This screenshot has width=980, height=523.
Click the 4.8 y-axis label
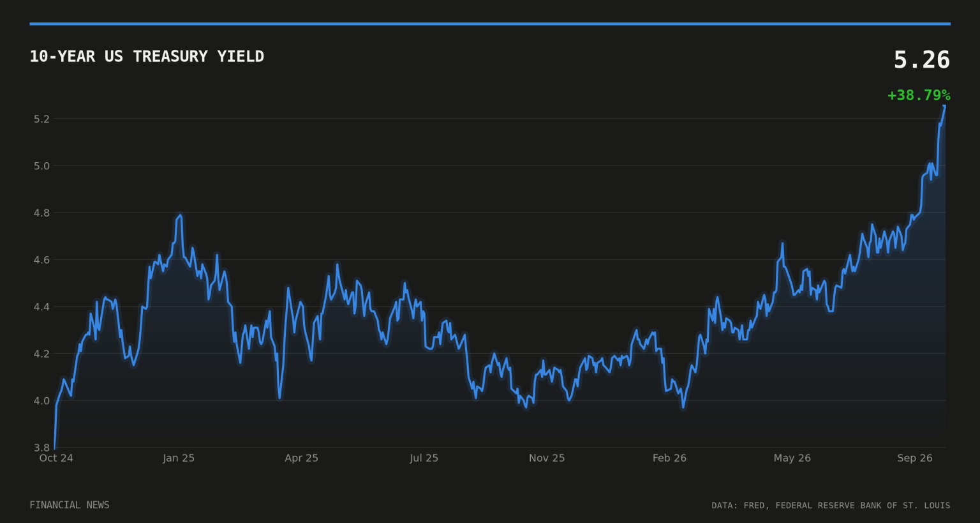(x=41, y=213)
